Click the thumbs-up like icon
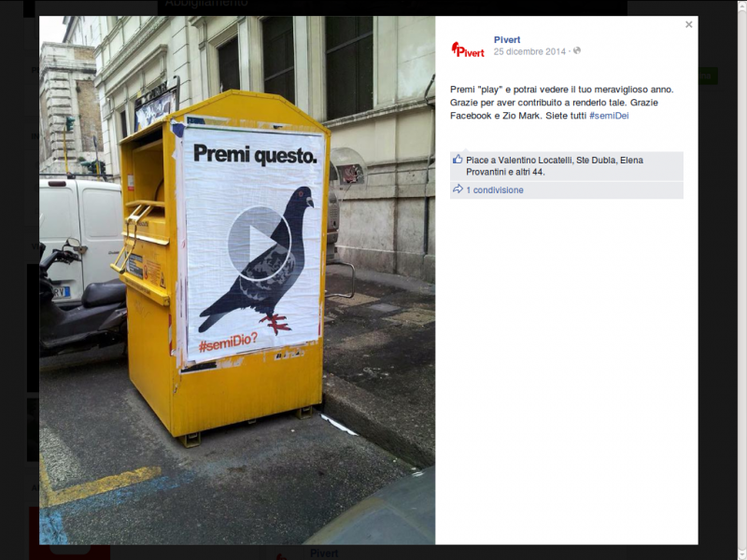This screenshot has width=747, height=560. (458, 160)
